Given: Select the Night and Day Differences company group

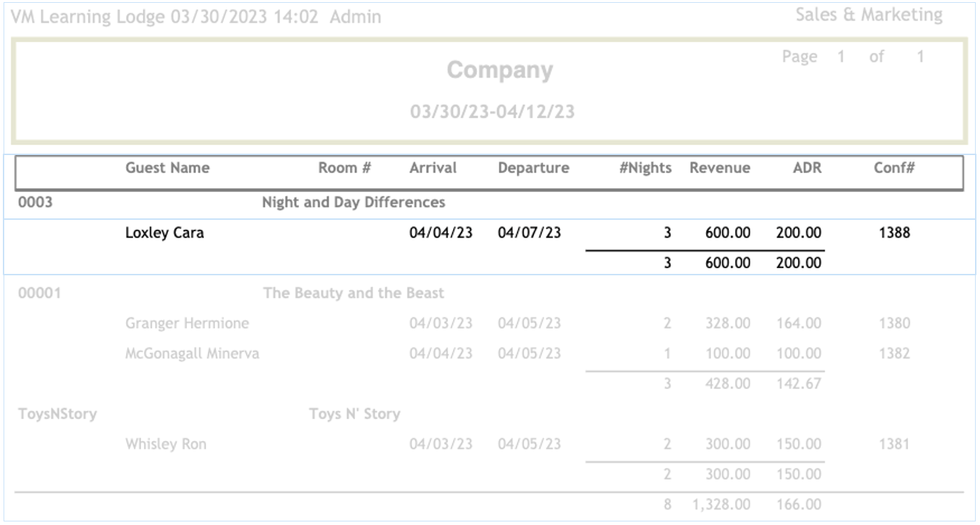Looking at the screenshot, I should 353,203.
